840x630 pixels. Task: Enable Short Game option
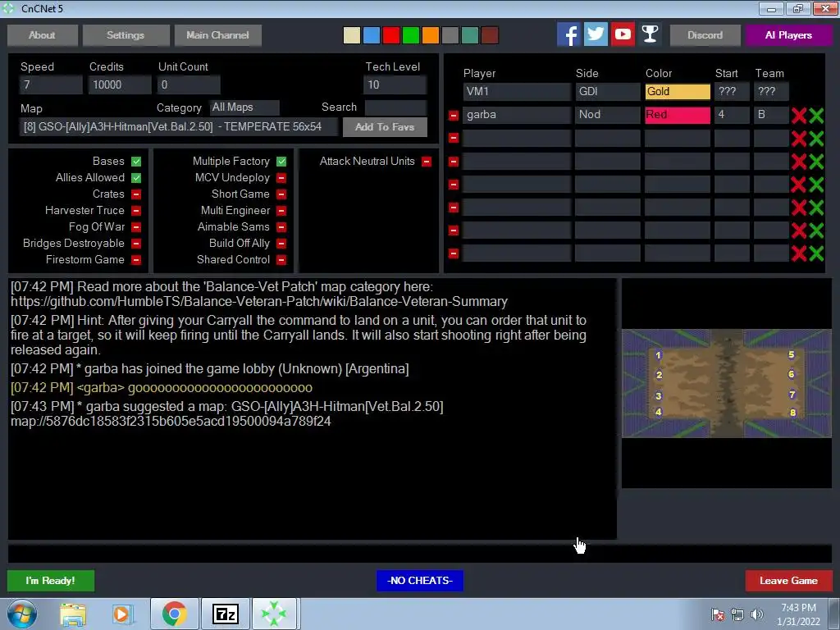281,194
